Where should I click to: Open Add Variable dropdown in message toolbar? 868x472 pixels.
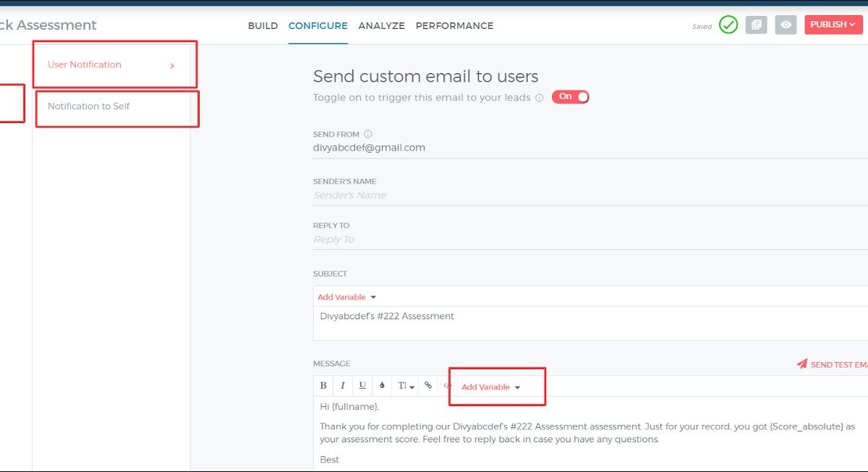click(x=491, y=387)
